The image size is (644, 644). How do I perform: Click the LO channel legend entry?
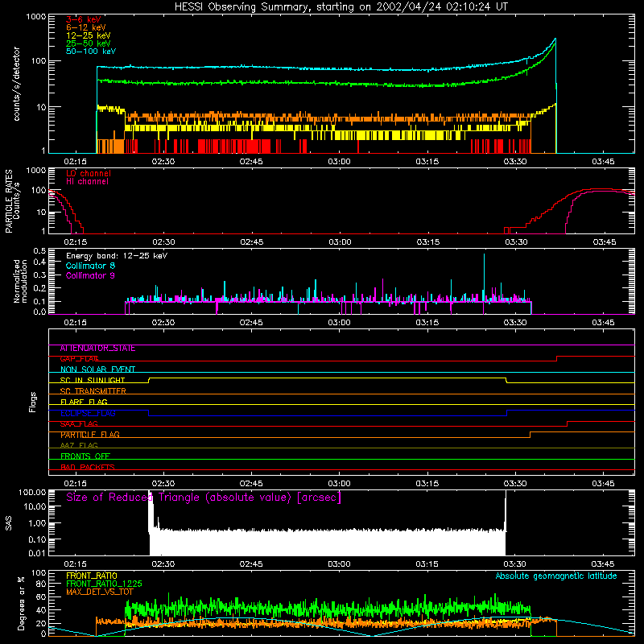[89, 173]
